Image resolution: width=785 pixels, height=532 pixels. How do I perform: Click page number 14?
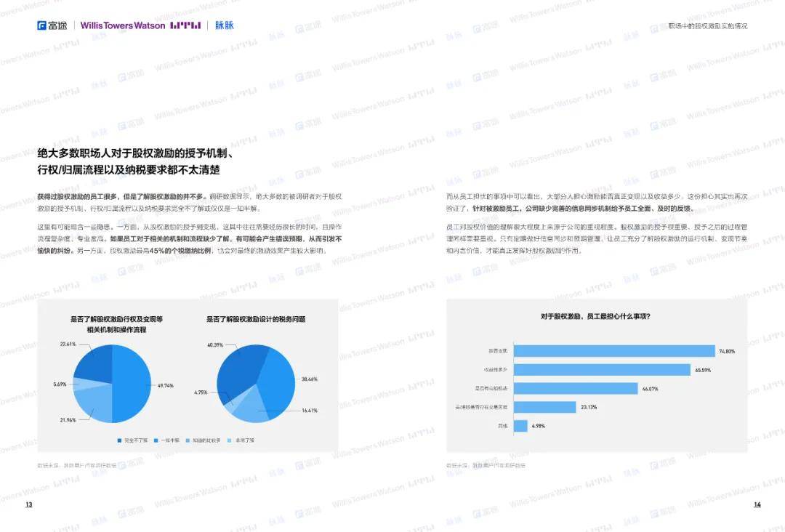tap(757, 504)
